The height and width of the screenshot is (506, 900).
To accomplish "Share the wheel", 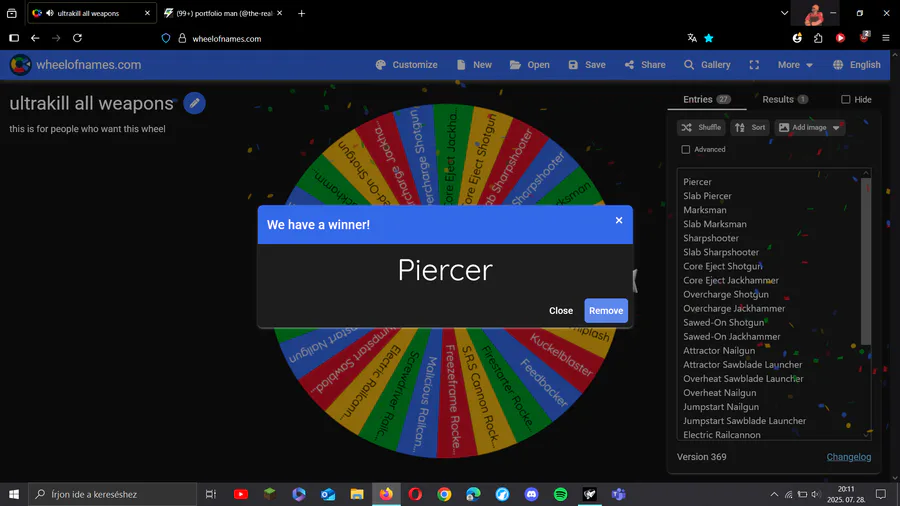I will (645, 65).
